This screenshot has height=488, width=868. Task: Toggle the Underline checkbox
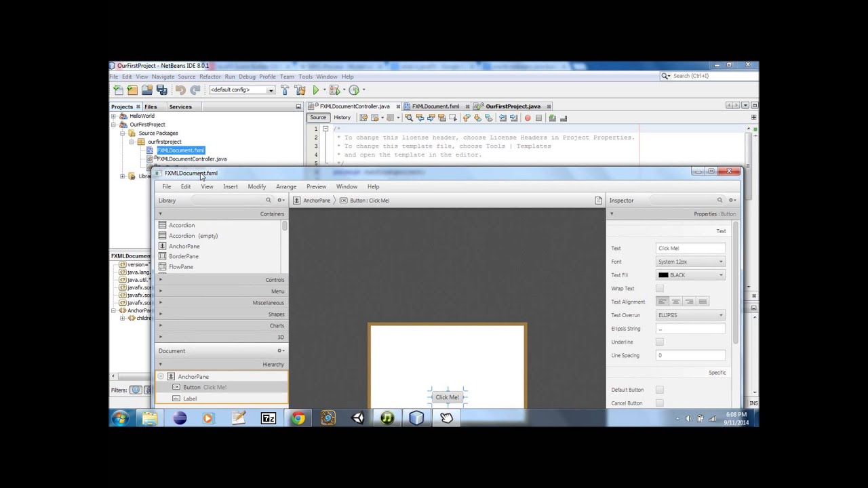pos(659,342)
